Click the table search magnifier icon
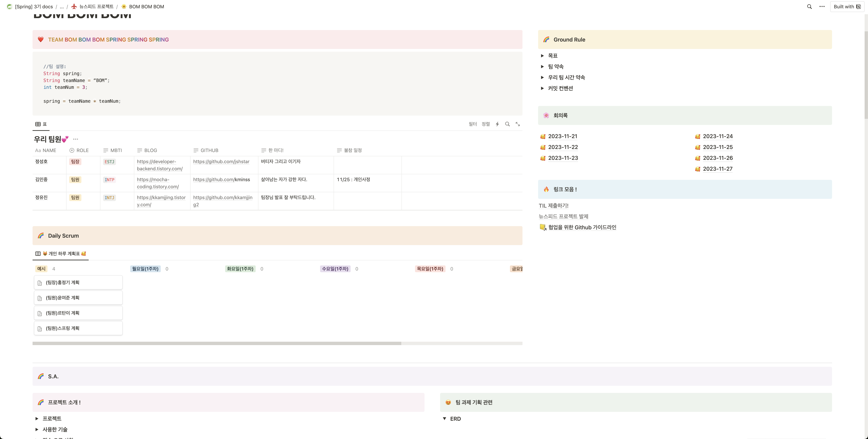Screen dimensions: 868x439 click(x=507, y=124)
